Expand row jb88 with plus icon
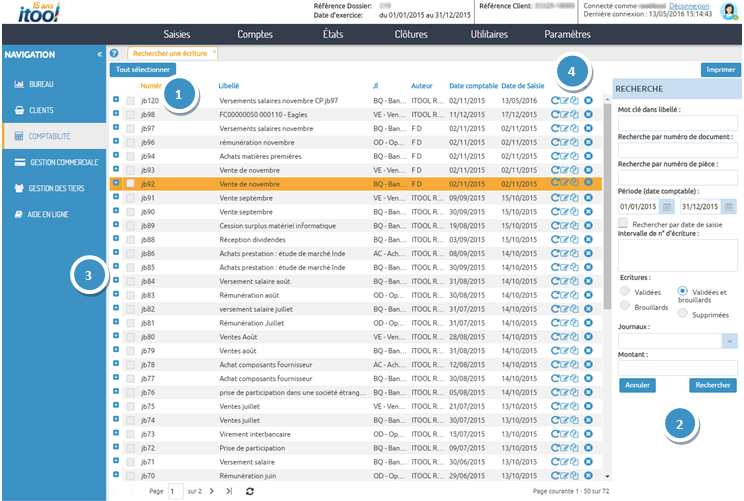 [x=116, y=238]
